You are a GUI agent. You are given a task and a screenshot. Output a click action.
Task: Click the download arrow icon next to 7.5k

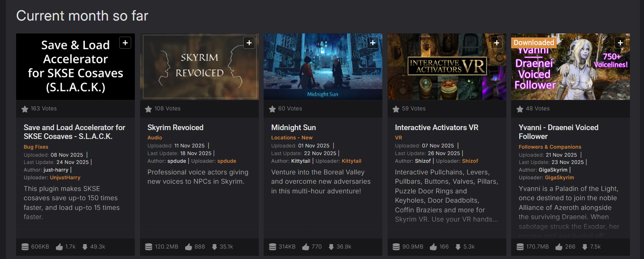click(584, 247)
